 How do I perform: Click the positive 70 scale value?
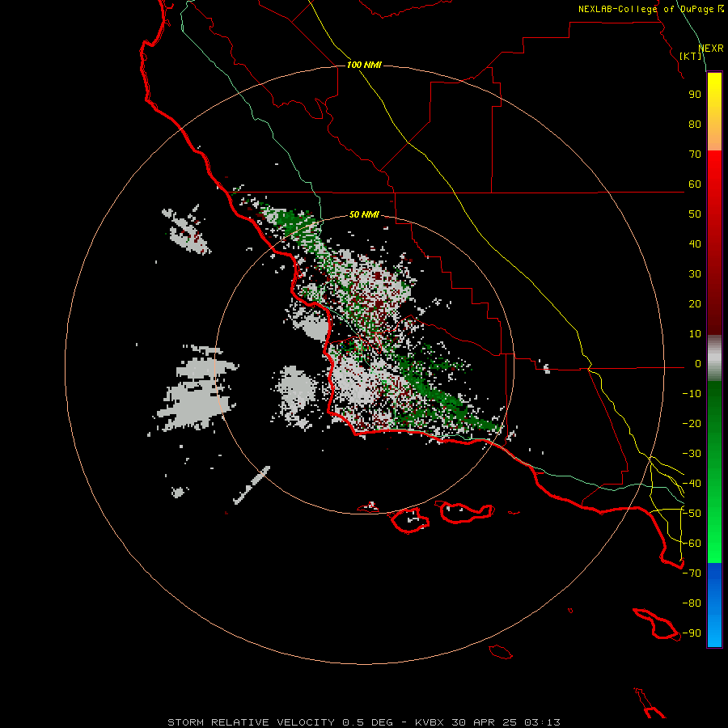[x=695, y=154]
